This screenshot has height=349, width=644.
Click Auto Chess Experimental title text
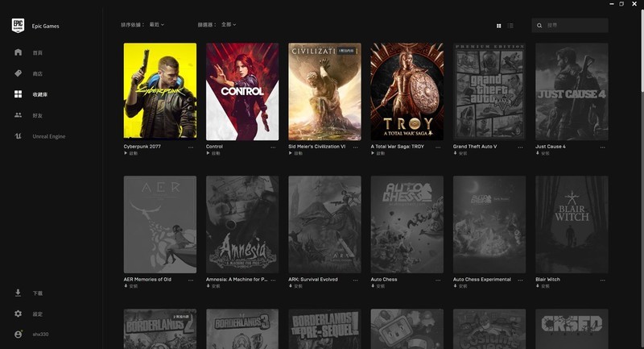pyautogui.click(x=482, y=279)
